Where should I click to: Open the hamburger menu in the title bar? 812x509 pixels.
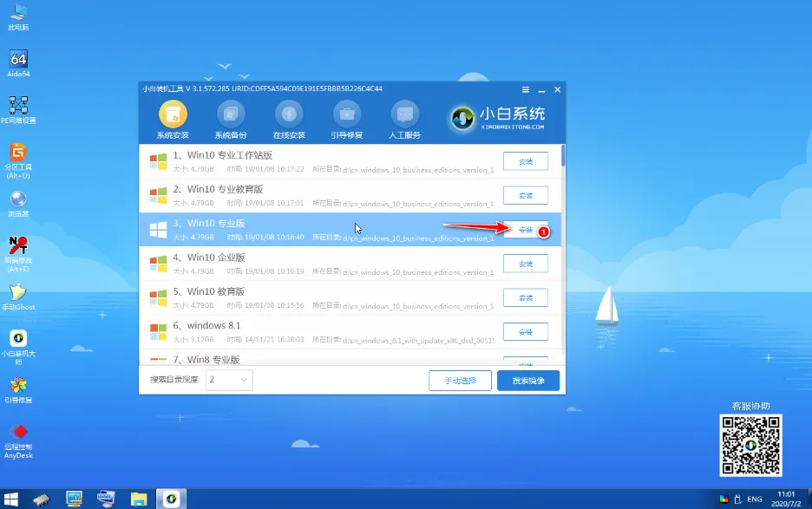[525, 89]
